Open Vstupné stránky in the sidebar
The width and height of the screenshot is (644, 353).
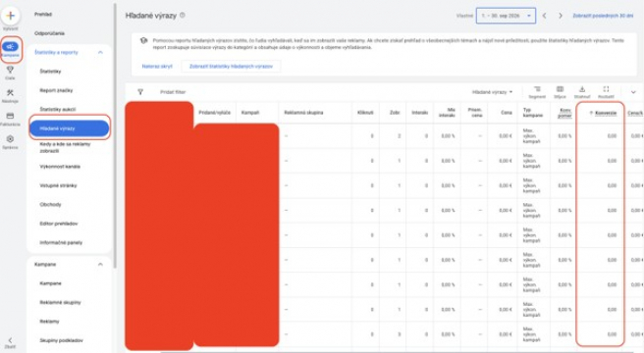[58, 185]
